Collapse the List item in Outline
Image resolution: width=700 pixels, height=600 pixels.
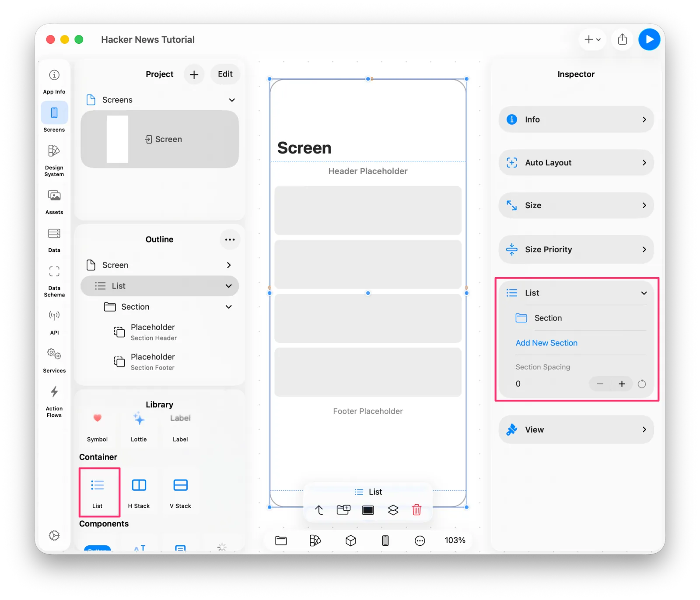(x=228, y=286)
